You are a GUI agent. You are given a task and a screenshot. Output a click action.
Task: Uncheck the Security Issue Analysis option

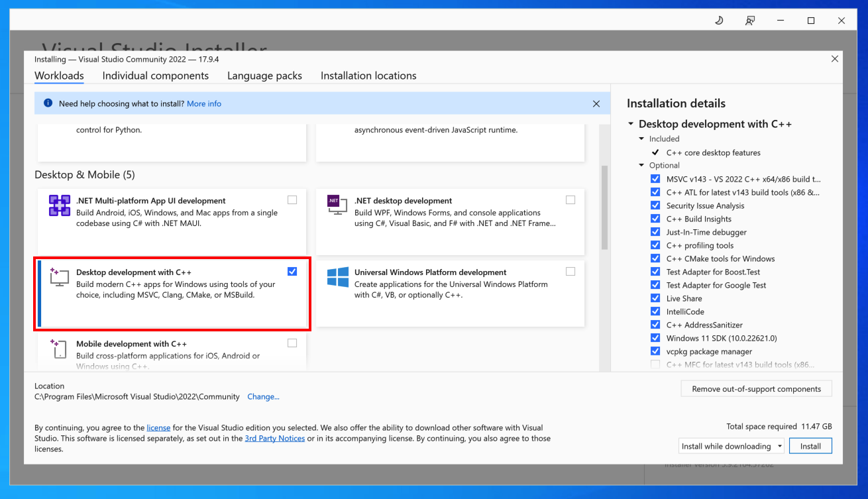coord(655,205)
